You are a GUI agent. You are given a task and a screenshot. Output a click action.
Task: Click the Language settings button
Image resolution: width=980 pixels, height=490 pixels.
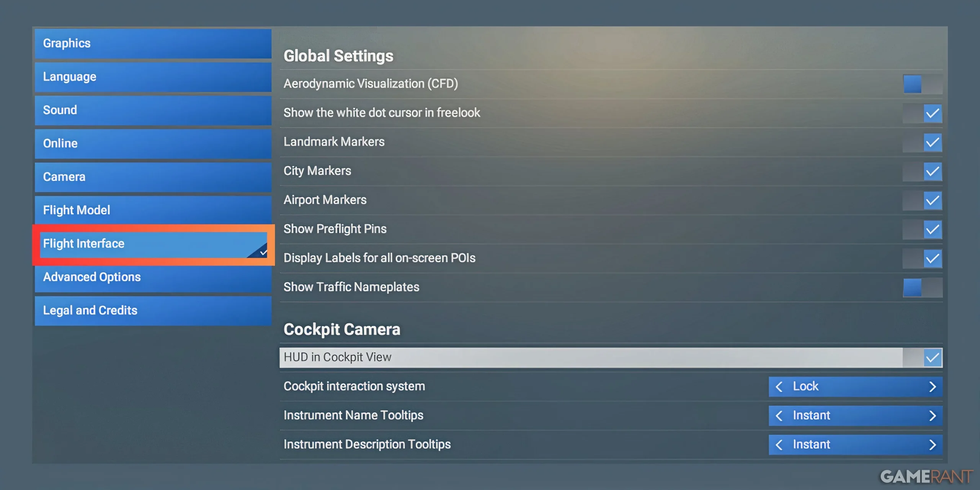(x=154, y=76)
